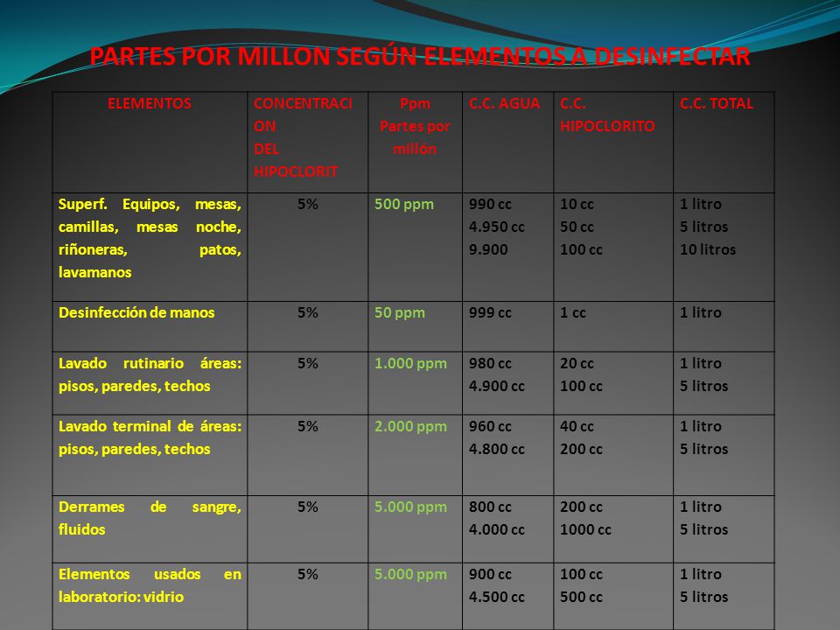Select "5.000 ppm" in the Derrames de sangre row

coord(410,507)
